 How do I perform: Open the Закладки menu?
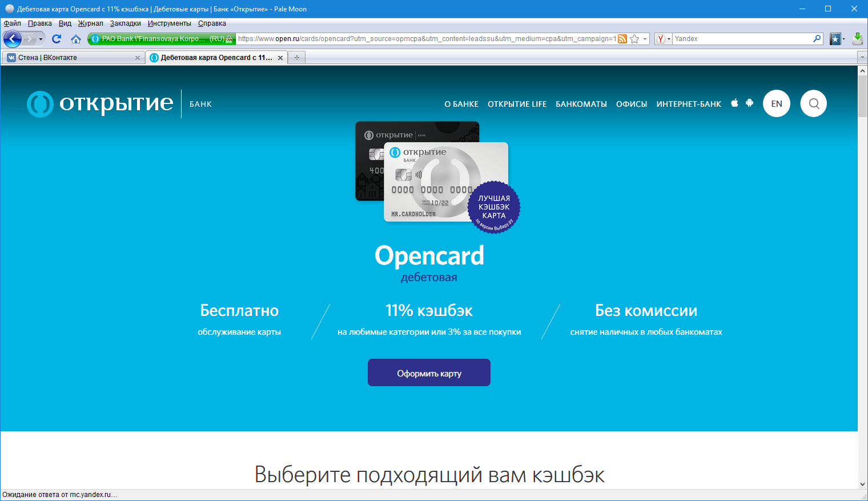pyautogui.click(x=126, y=23)
